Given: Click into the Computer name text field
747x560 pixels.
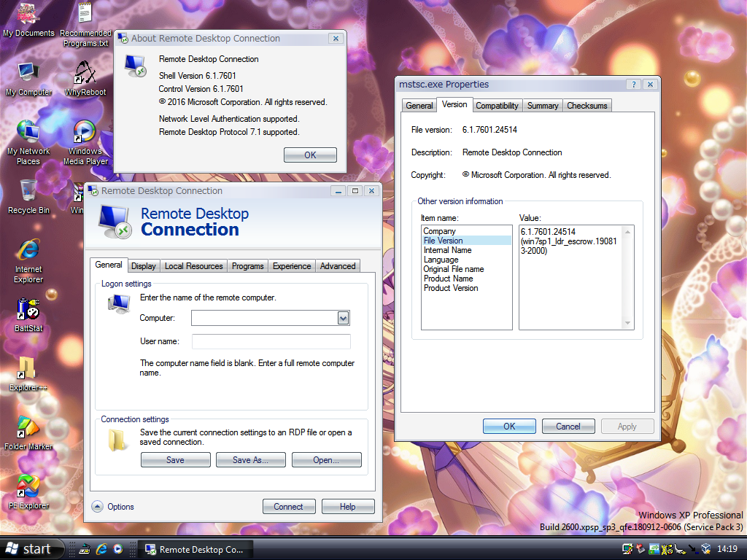Looking at the screenshot, I should click(265, 318).
